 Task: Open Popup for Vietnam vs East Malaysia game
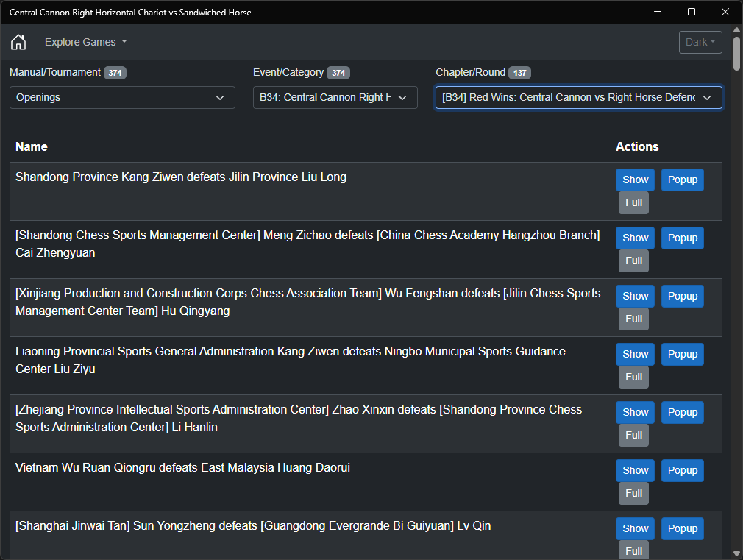683,470
